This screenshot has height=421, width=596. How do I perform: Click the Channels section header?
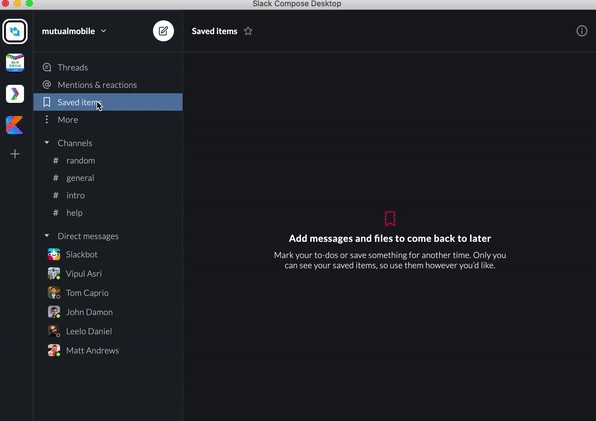[75, 143]
